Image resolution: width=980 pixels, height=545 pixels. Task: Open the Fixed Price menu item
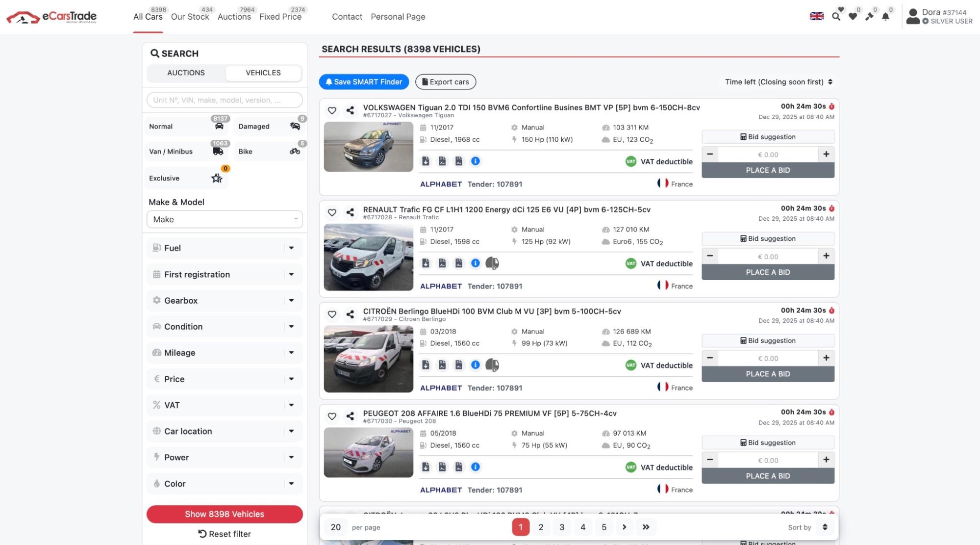tap(280, 17)
